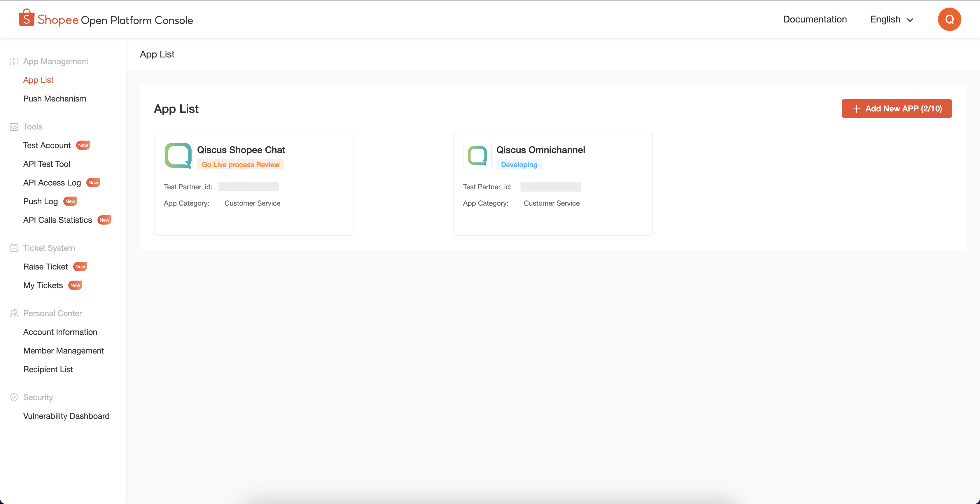
Task: Open the Documentation link
Action: point(815,20)
